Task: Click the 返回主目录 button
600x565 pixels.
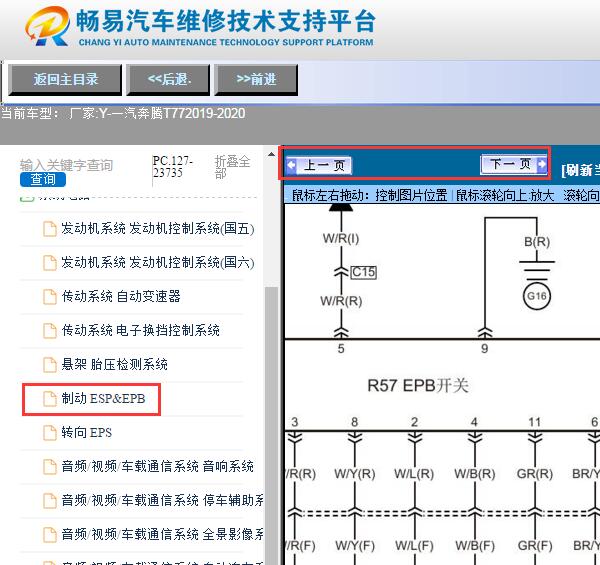Action: pyautogui.click(x=65, y=80)
